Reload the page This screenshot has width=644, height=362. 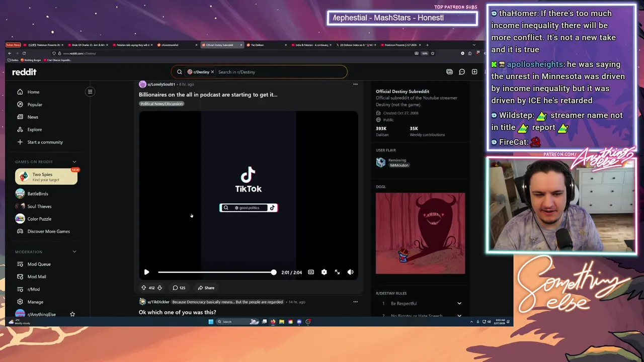[x=24, y=53]
